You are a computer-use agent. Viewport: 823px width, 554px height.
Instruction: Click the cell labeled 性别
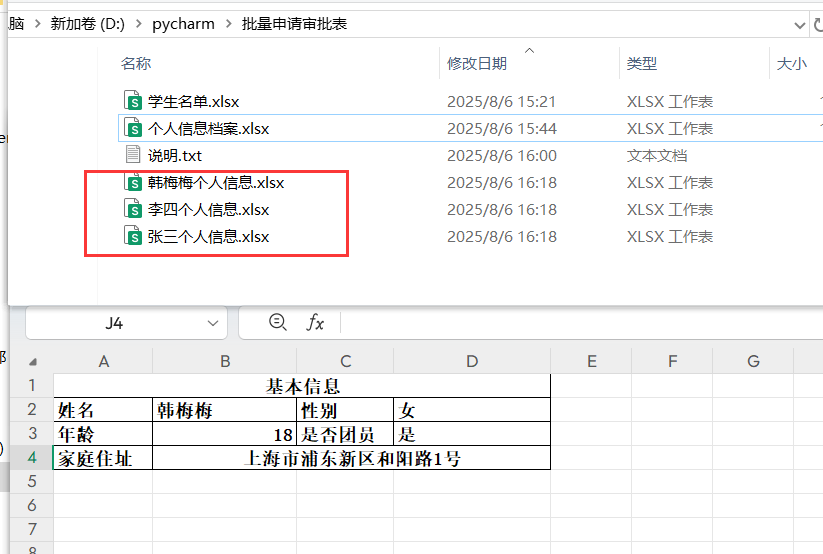[345, 410]
